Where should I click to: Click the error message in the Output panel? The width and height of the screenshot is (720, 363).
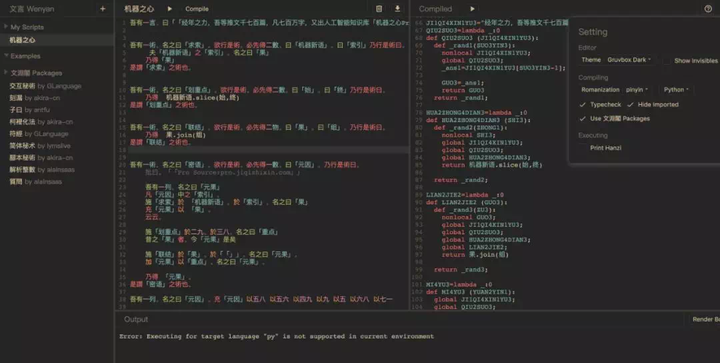(x=276, y=336)
